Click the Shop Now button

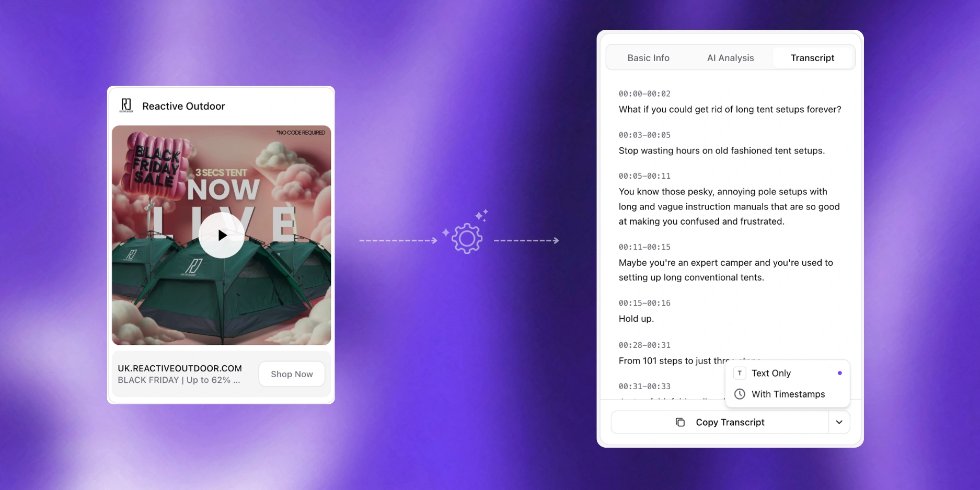(x=292, y=374)
